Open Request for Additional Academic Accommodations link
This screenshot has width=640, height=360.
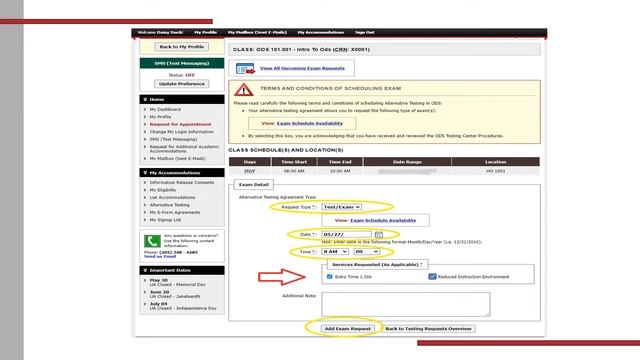pyautogui.click(x=184, y=149)
